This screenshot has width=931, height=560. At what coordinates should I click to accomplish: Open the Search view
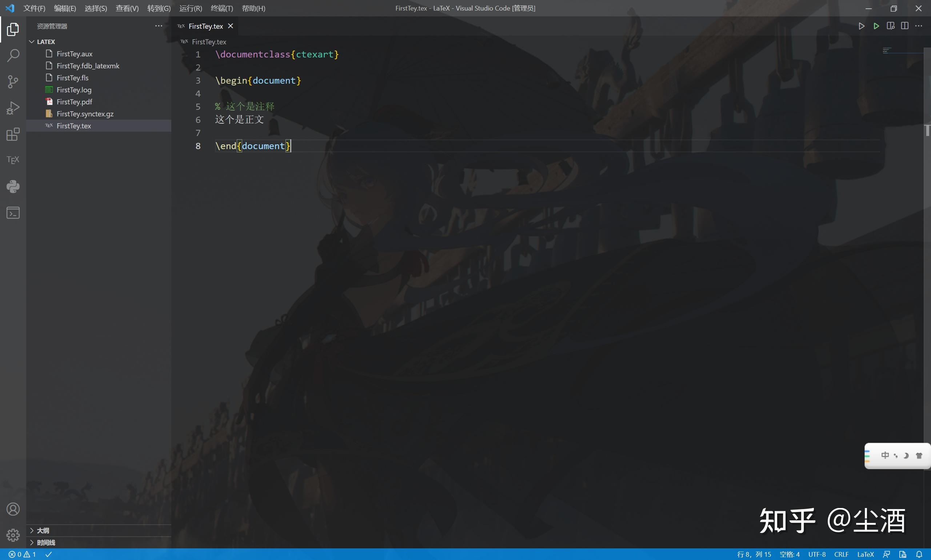tap(13, 56)
